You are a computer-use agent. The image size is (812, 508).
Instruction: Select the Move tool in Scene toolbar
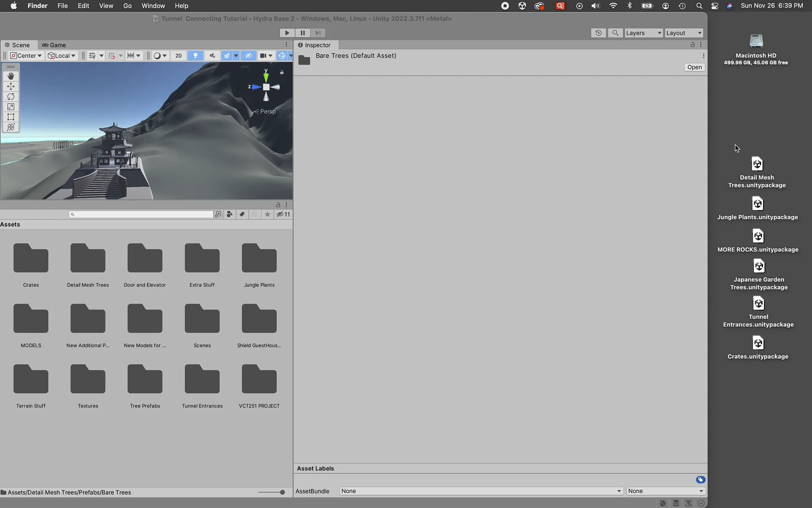click(11, 86)
